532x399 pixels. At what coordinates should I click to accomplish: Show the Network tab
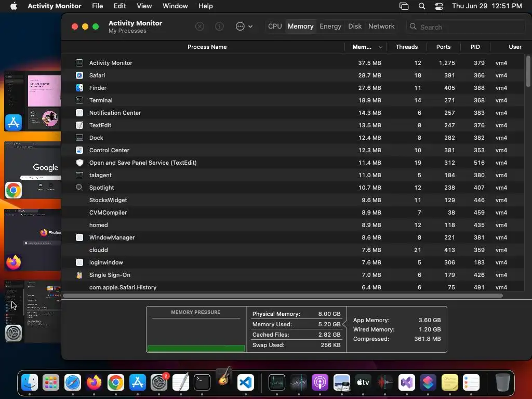click(381, 26)
